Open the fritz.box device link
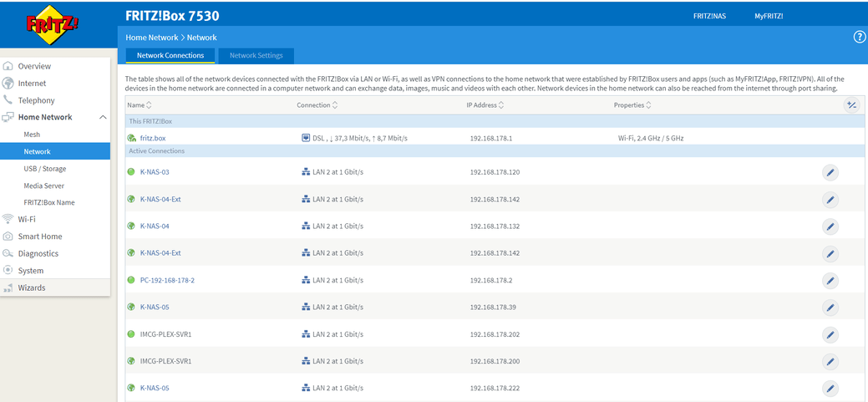The width and height of the screenshot is (868, 402). [152, 139]
